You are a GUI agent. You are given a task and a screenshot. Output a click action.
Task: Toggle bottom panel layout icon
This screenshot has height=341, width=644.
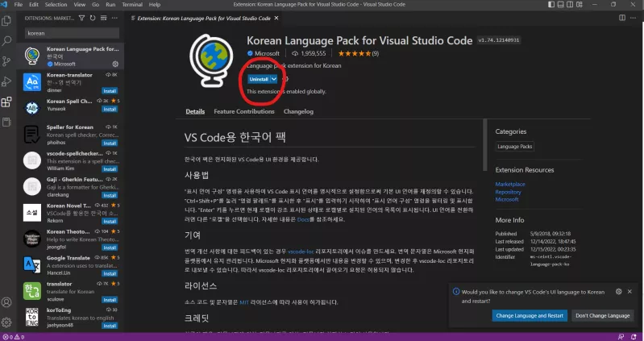pos(561,5)
